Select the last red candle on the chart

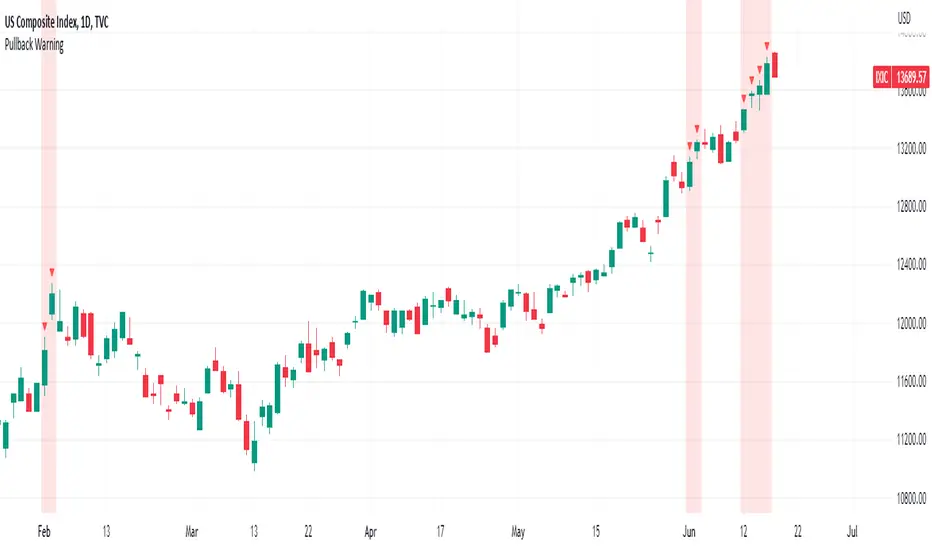[775, 66]
